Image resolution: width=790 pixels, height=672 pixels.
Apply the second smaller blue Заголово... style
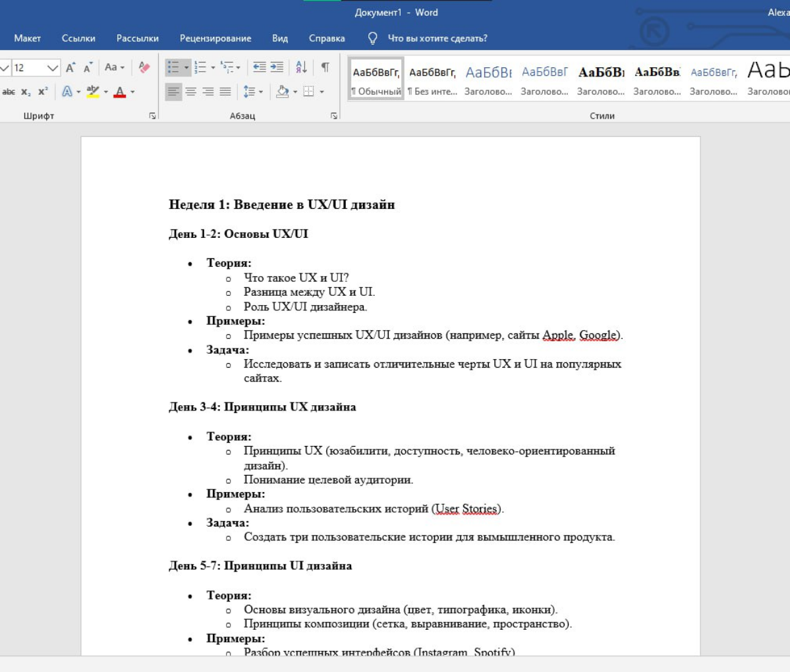pos(545,78)
